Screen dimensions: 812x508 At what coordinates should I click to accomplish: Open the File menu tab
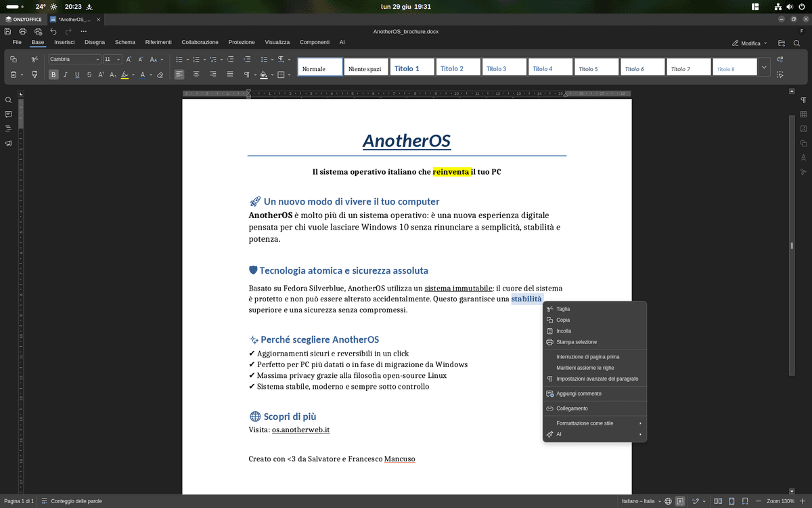pyautogui.click(x=17, y=42)
